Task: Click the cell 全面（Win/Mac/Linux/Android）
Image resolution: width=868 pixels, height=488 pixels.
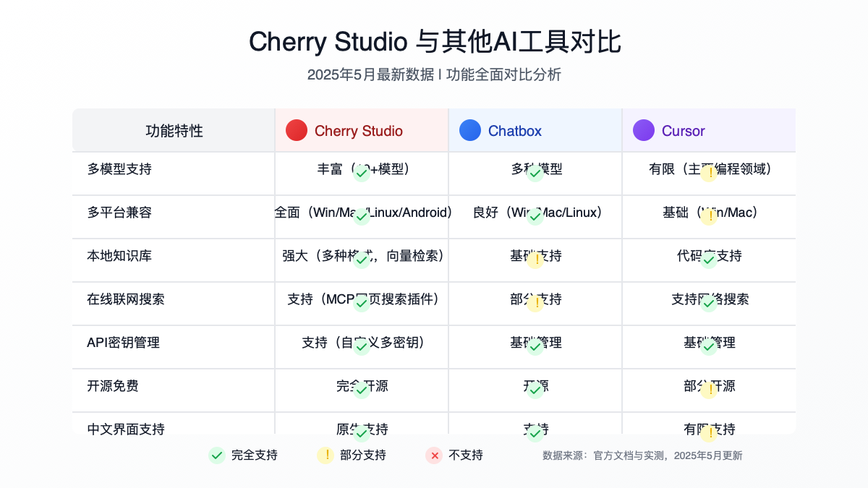Action: [364, 213]
